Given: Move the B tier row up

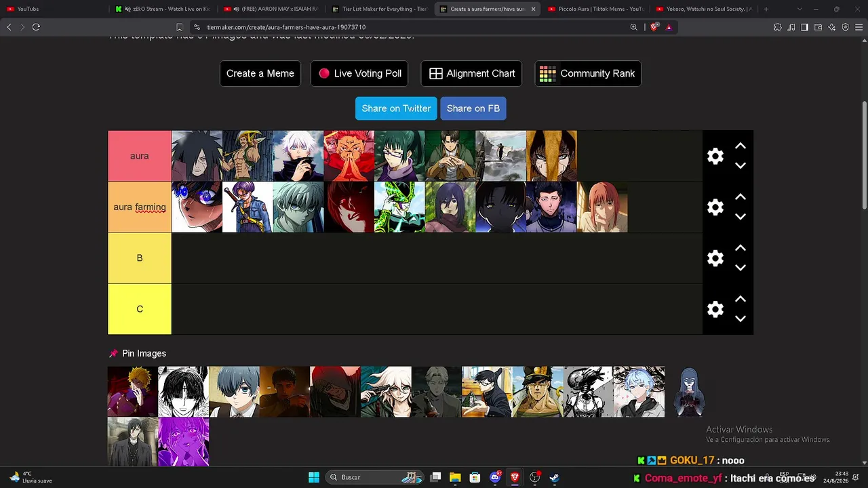Looking at the screenshot, I should point(741,247).
